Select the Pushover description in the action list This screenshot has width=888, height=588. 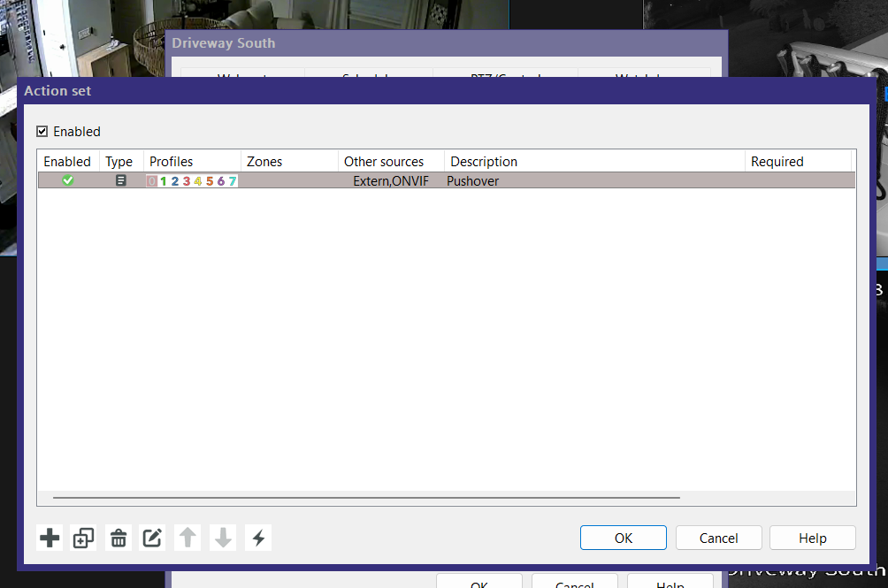(x=472, y=181)
